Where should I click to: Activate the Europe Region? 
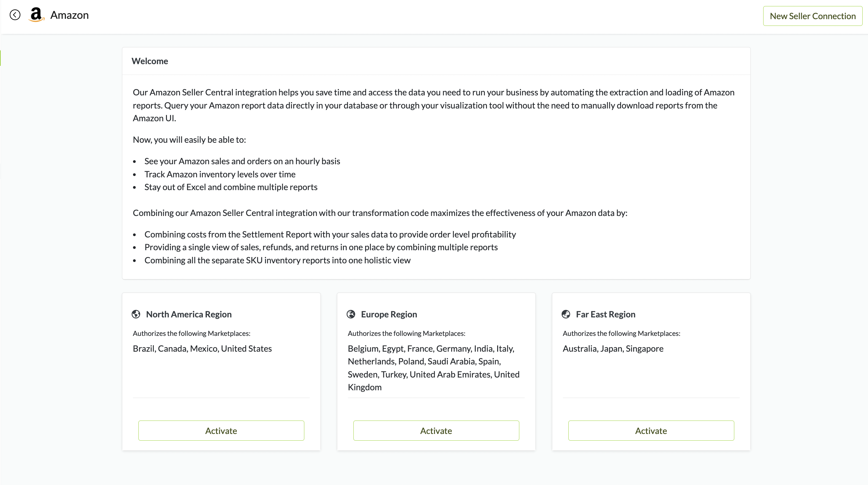(x=436, y=431)
